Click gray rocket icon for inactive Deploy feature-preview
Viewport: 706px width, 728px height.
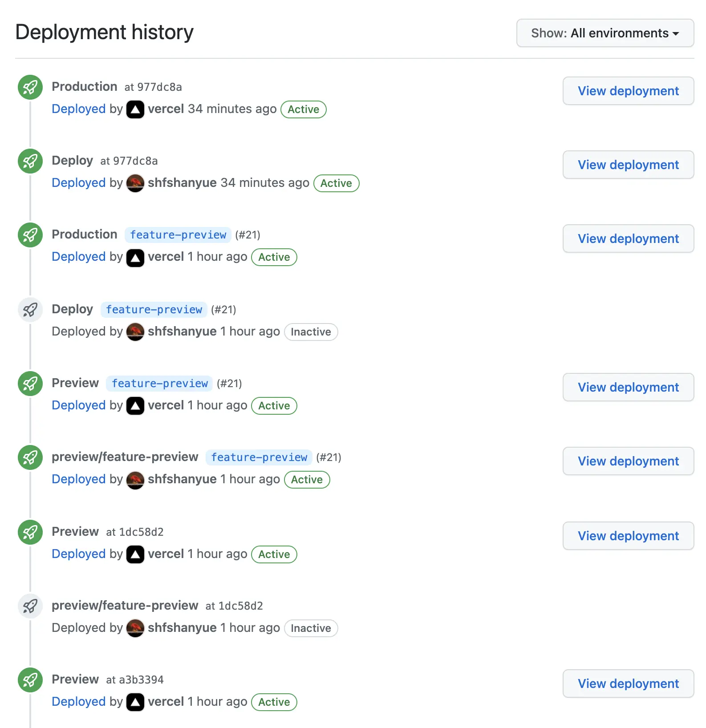pos(30,310)
